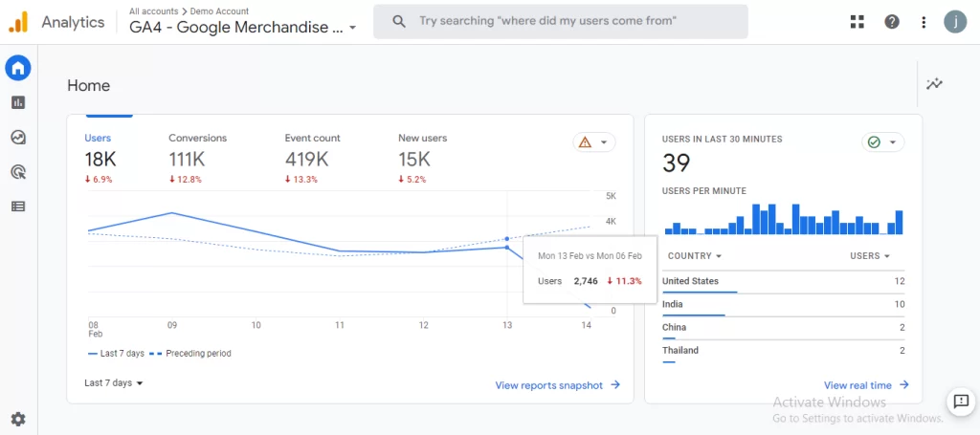Click the 111K conversions value

pyautogui.click(x=187, y=160)
